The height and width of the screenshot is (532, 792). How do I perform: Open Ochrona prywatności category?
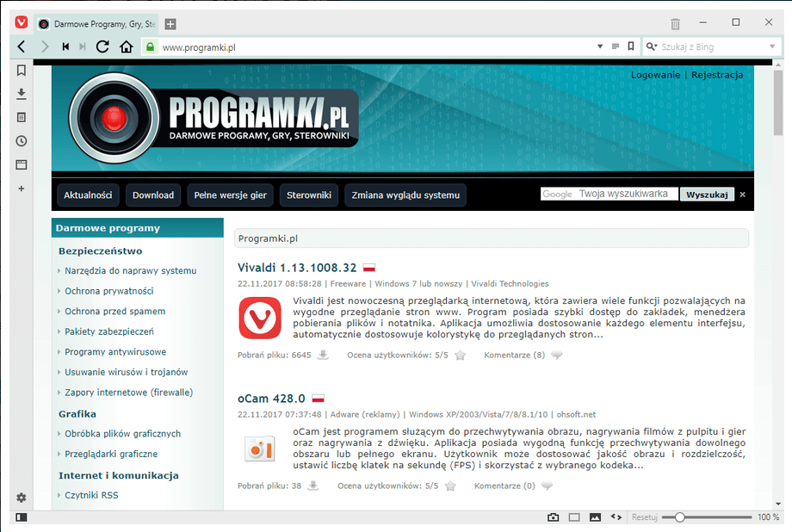click(109, 291)
